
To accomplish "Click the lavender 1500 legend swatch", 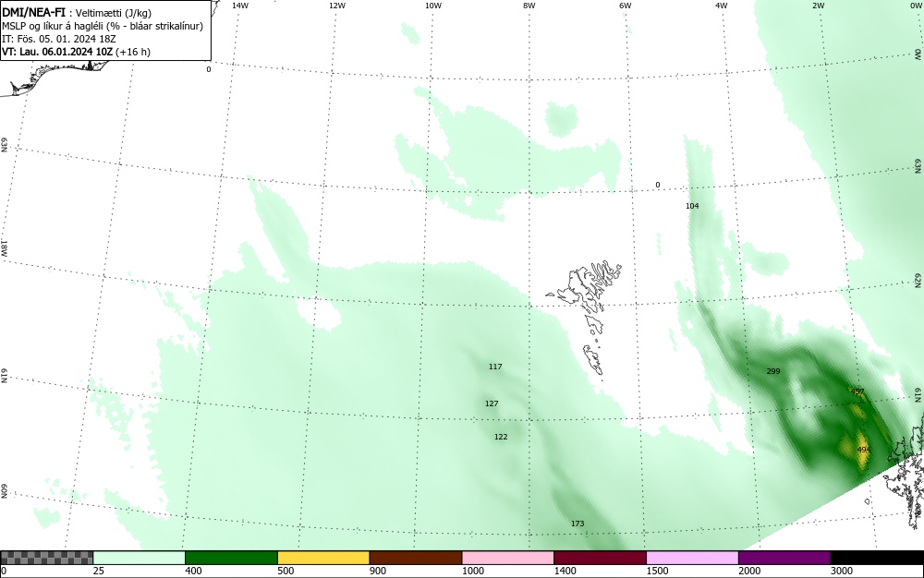I will (692, 558).
